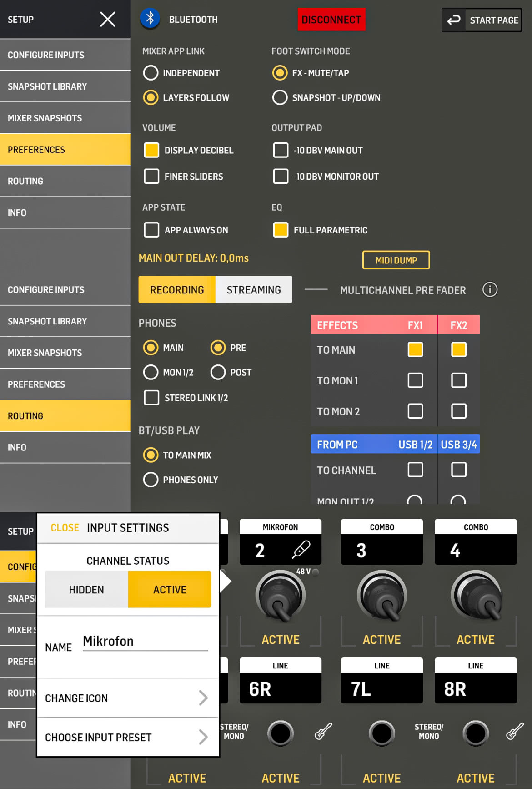Click the Start Page return arrow icon
532x789 pixels.
(454, 20)
